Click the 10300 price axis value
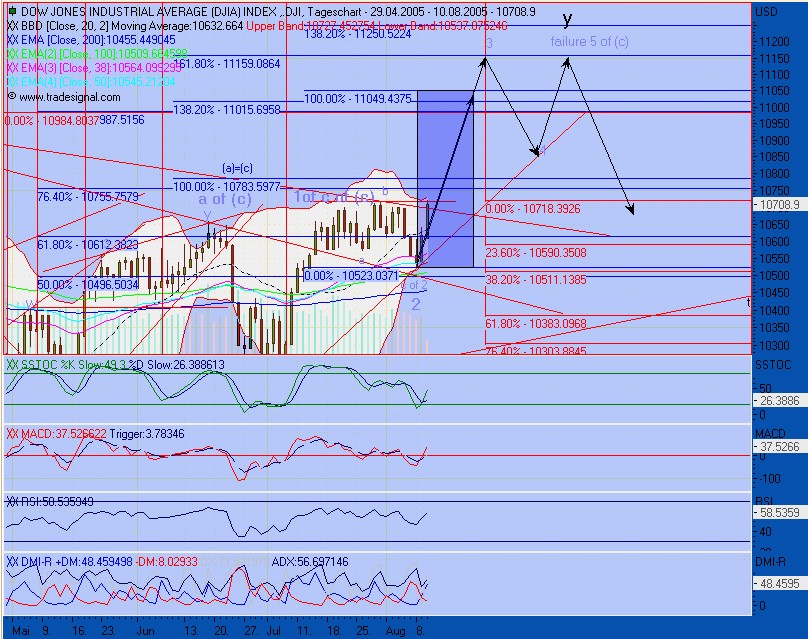This screenshot has height=639, width=808. pyautogui.click(x=775, y=345)
